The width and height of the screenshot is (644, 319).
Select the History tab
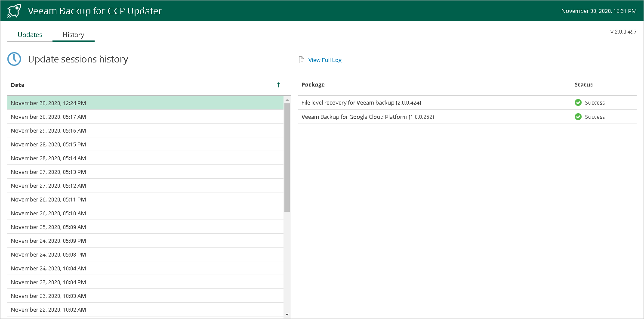point(74,35)
